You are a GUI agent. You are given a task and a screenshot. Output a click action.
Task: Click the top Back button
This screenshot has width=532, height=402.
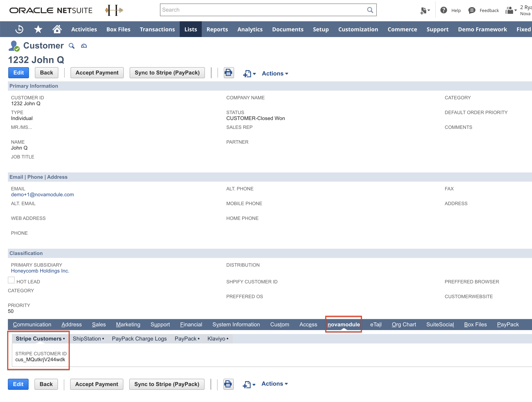click(47, 73)
